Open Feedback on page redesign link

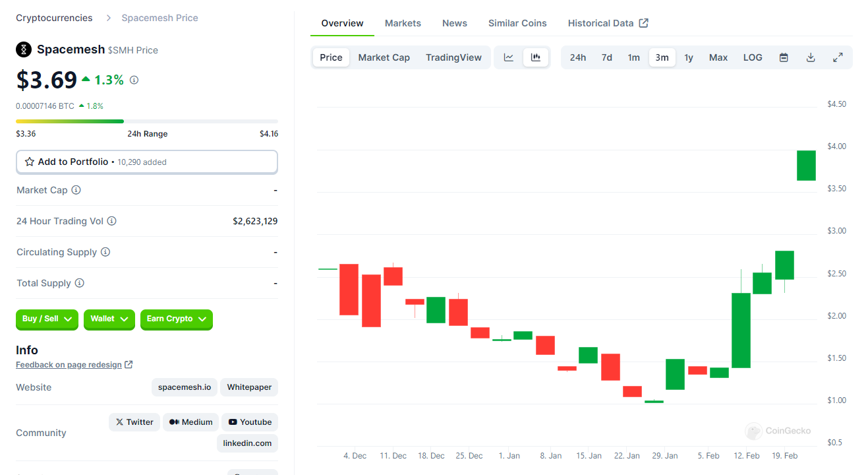coord(69,365)
